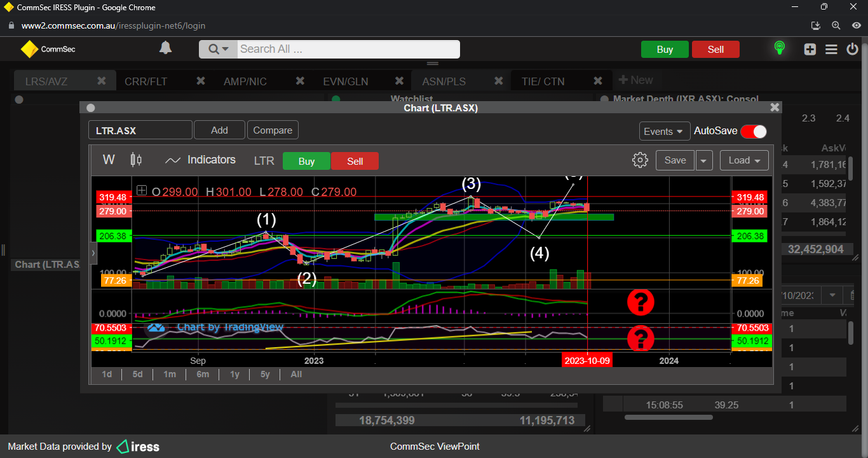Close the LRS/AVZ tab

pos(101,81)
